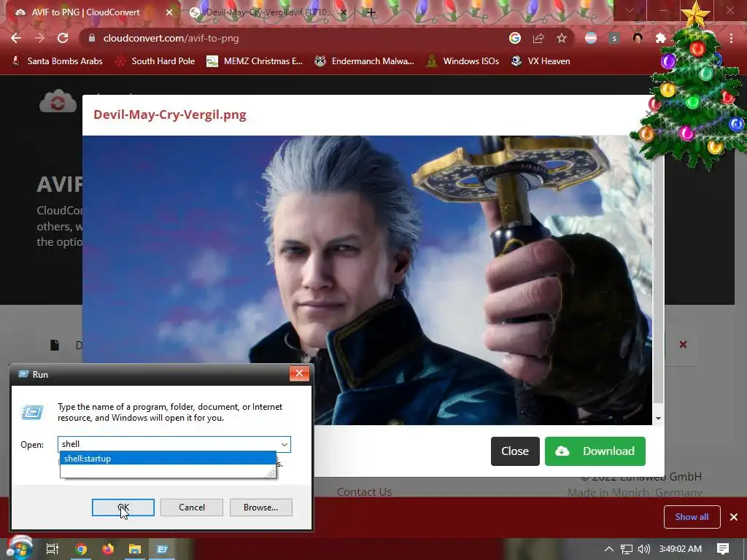Image resolution: width=747 pixels, height=560 pixels.
Task: Click the Run app icon on taskbar
Action: click(162, 549)
